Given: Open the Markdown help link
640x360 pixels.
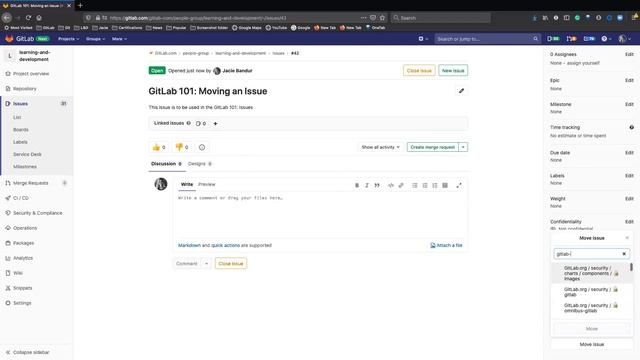Looking at the screenshot, I should [x=189, y=245].
